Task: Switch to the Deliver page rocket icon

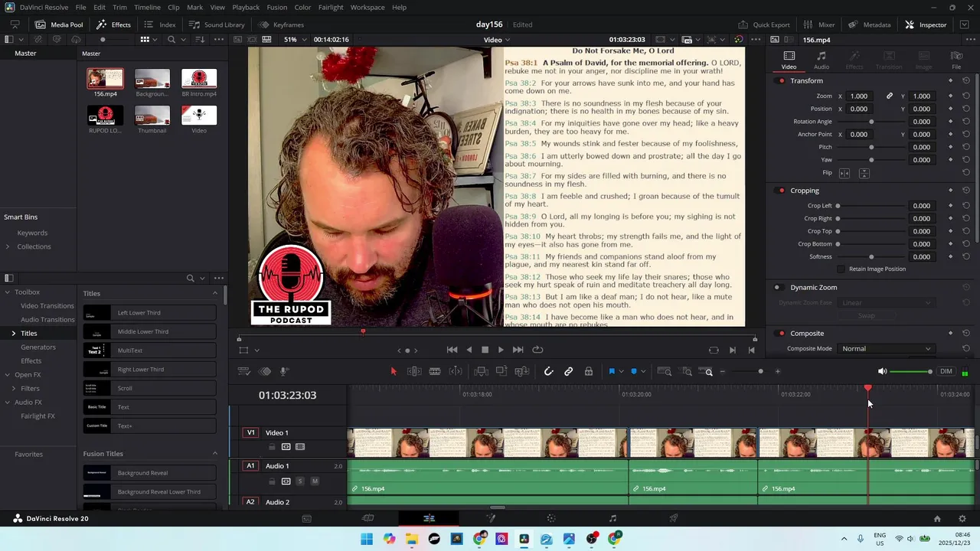Action: pos(674,518)
